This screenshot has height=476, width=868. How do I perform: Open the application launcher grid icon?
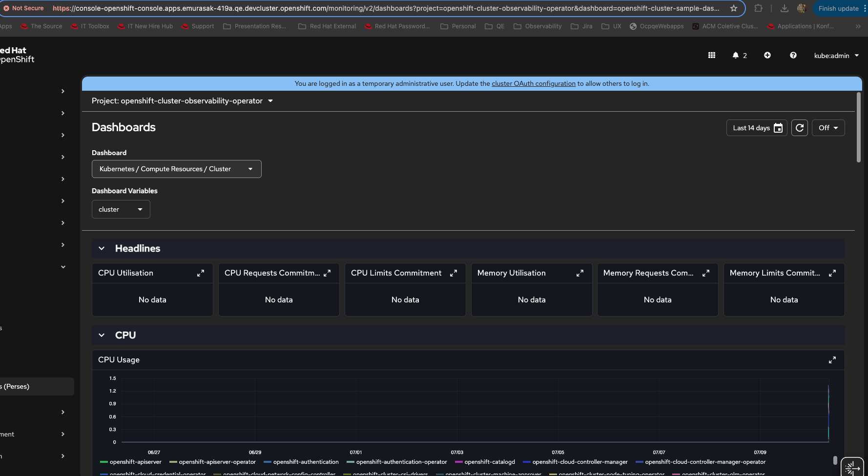click(x=711, y=56)
